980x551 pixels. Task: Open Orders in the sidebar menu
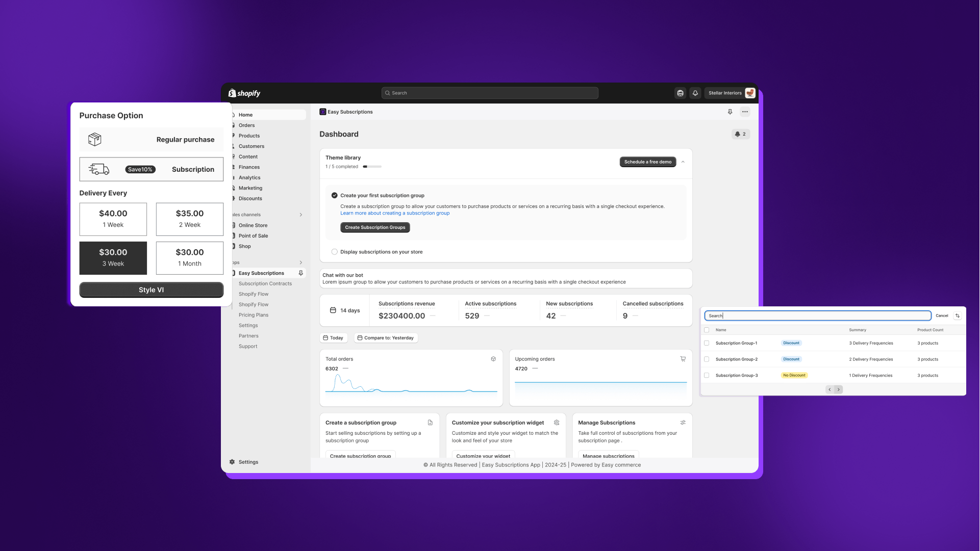click(246, 125)
